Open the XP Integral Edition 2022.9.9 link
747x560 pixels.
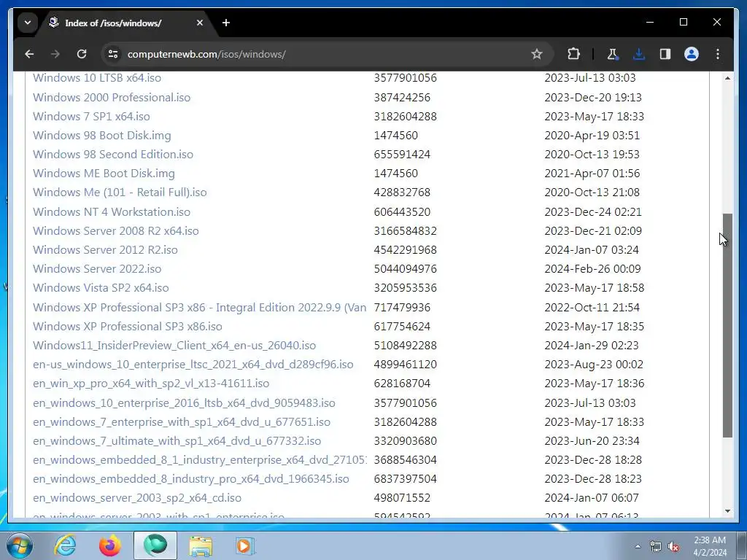pyautogui.click(x=199, y=307)
